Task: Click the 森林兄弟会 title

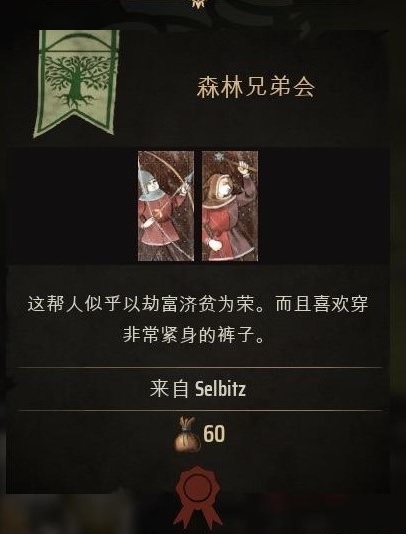Action: pyautogui.click(x=255, y=88)
